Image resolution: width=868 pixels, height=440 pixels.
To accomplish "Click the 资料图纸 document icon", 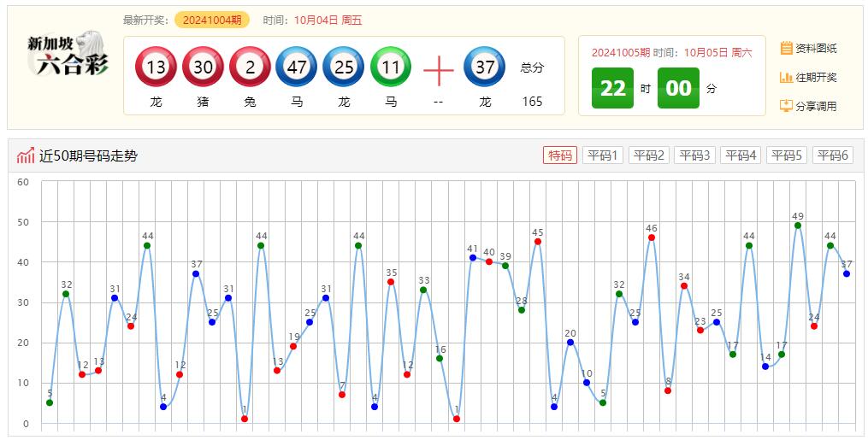I will pyautogui.click(x=787, y=49).
